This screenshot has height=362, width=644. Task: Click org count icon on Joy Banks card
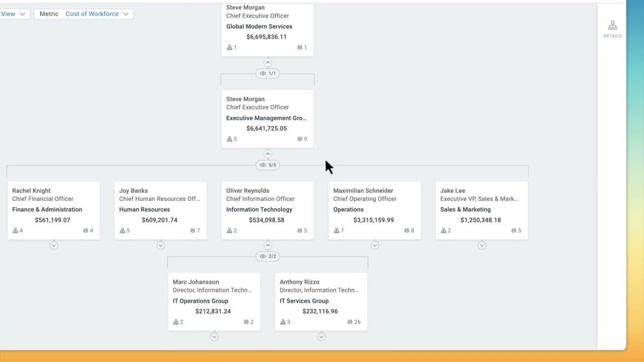[x=122, y=231]
